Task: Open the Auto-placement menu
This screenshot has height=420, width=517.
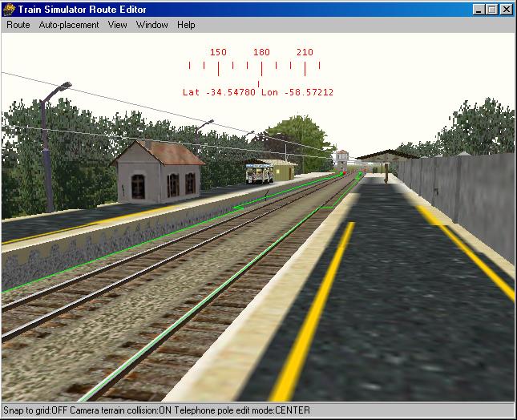Action: (69, 25)
